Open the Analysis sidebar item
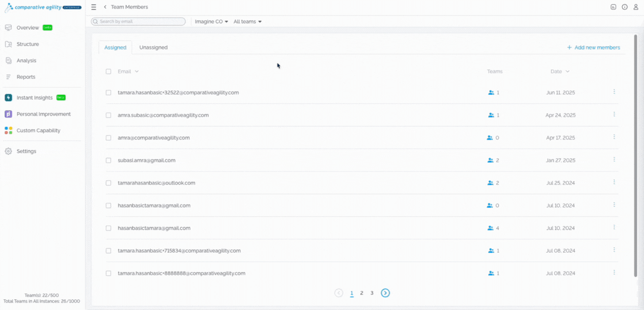 tap(26, 61)
